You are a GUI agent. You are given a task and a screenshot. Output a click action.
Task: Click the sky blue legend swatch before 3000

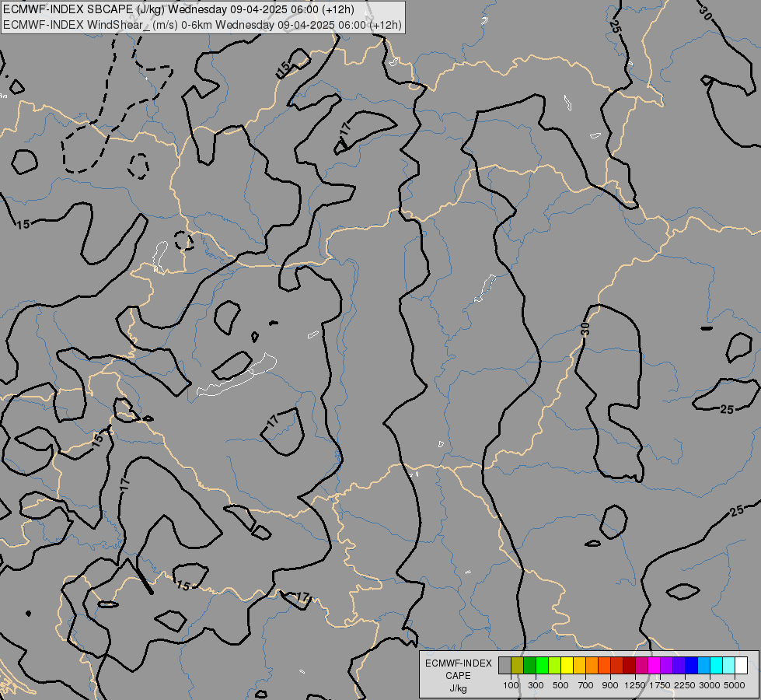click(703, 665)
